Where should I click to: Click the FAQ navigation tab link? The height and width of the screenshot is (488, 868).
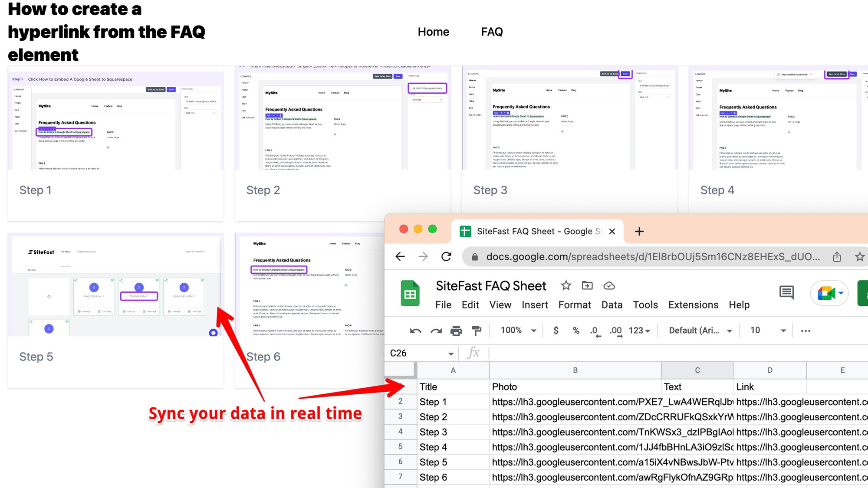[x=491, y=32]
